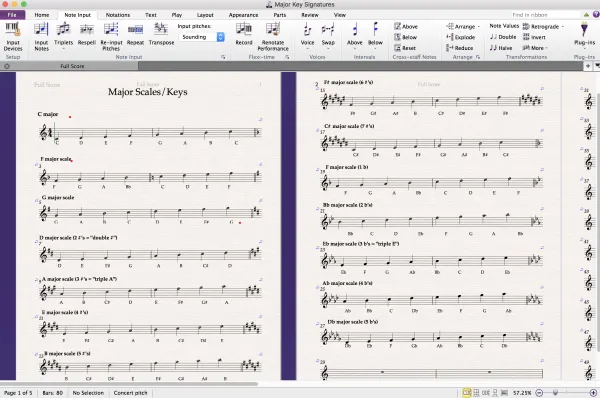
Task: Toggle Panorama view in status bar
Action: (x=504, y=393)
